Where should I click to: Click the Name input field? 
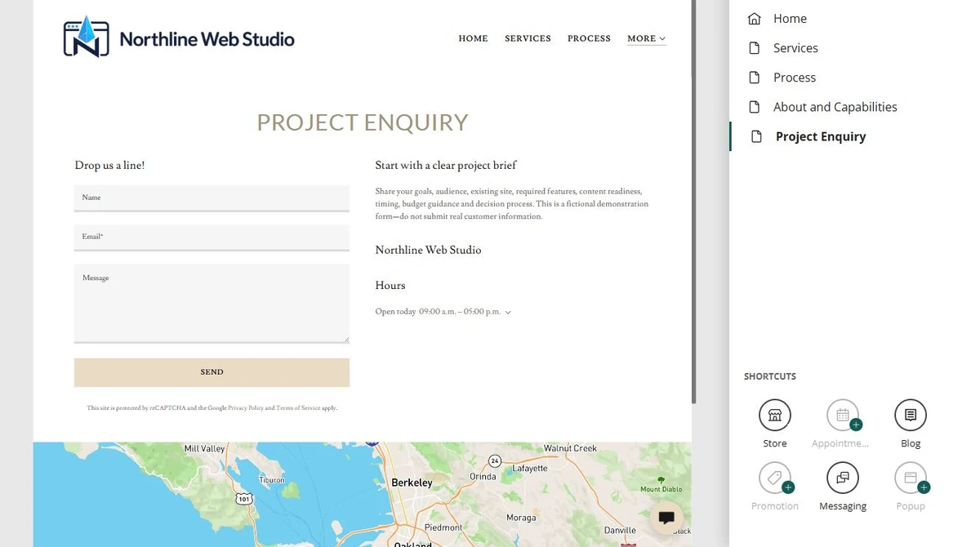pos(212,198)
